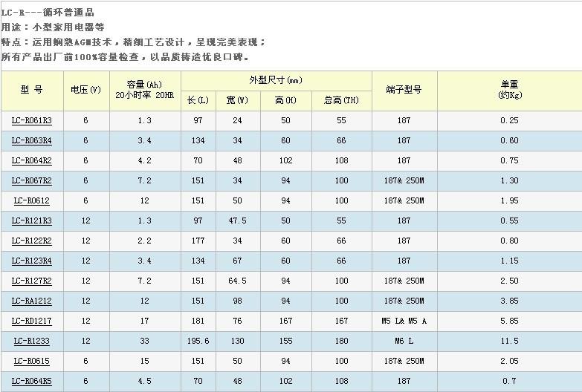
Task: Open the LC-R0615 model link
Action: click(31, 361)
